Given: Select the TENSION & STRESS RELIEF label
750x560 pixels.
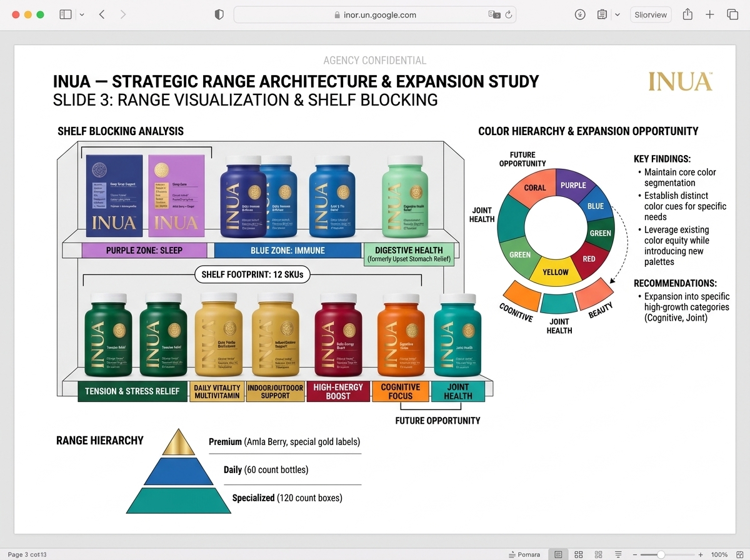Looking at the screenshot, I should pyautogui.click(x=132, y=391).
